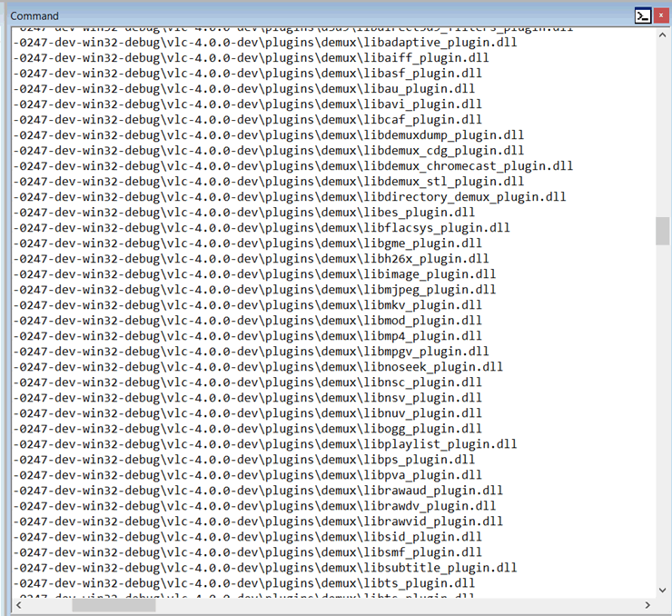This screenshot has width=672, height=616.
Task: Click the horizontal scrollbar left arrow
Action: point(18,605)
